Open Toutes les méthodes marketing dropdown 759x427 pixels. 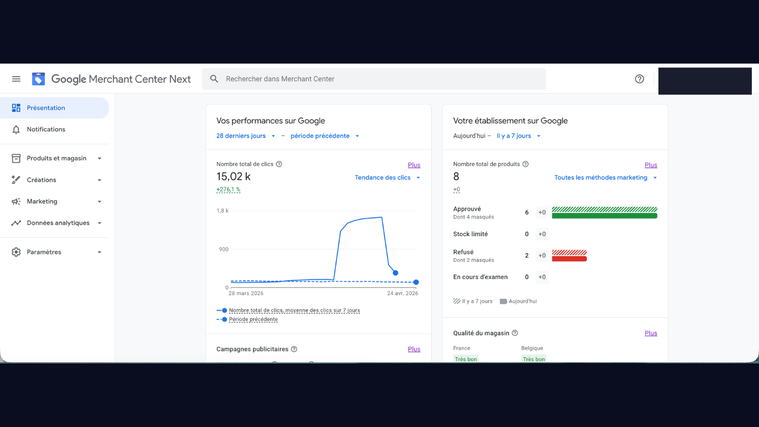605,178
